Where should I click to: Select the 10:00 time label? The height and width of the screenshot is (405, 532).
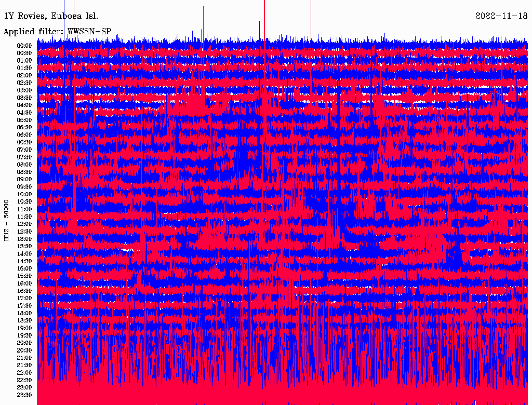click(x=24, y=194)
